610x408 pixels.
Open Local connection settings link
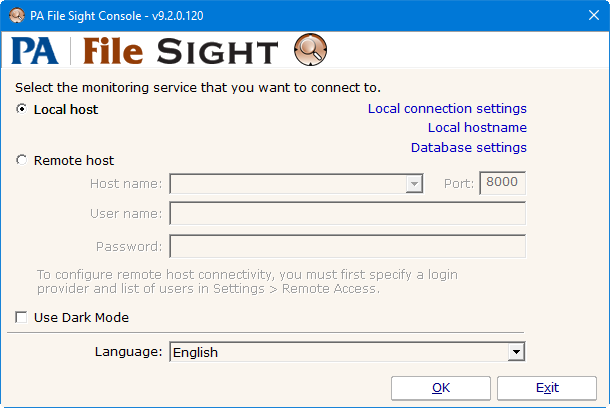446,108
